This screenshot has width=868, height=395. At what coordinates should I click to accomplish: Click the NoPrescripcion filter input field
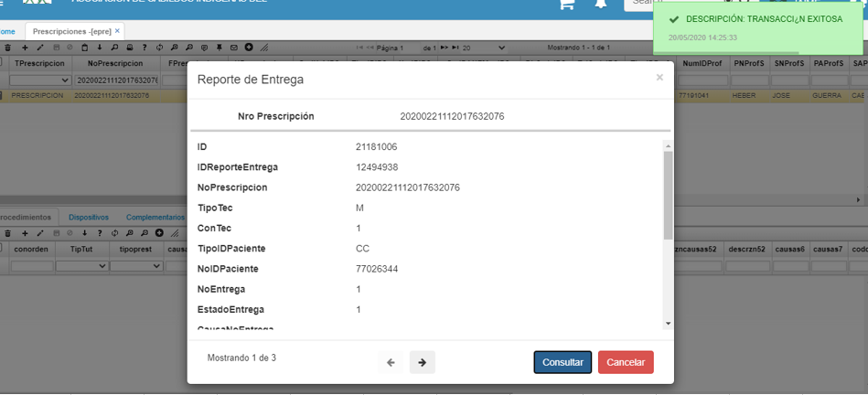(x=117, y=80)
